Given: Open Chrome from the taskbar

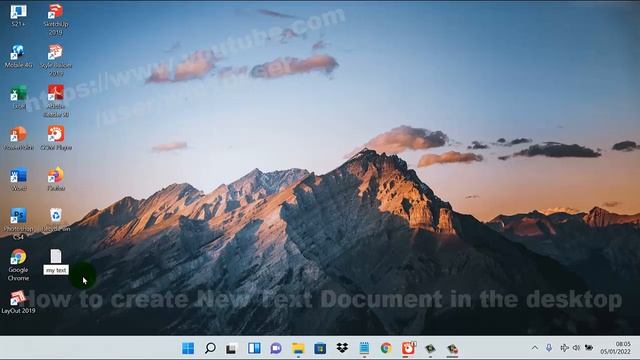Looking at the screenshot, I should click(x=386, y=348).
